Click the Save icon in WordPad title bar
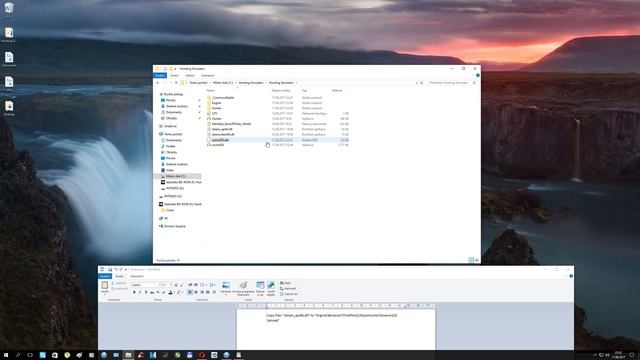The image size is (640, 360). tap(110, 269)
